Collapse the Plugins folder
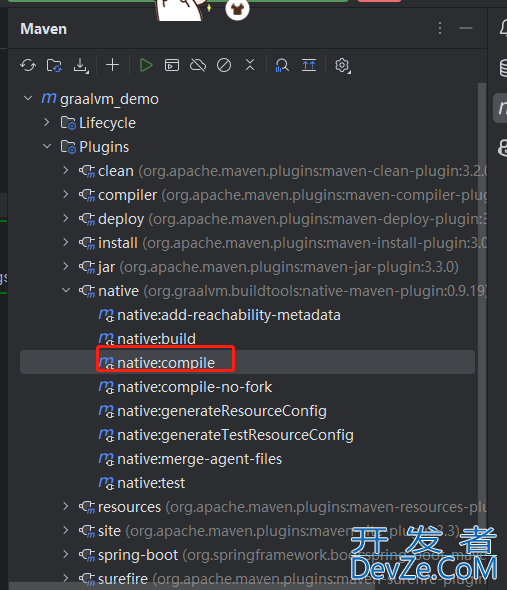The width and height of the screenshot is (507, 590). (x=47, y=146)
